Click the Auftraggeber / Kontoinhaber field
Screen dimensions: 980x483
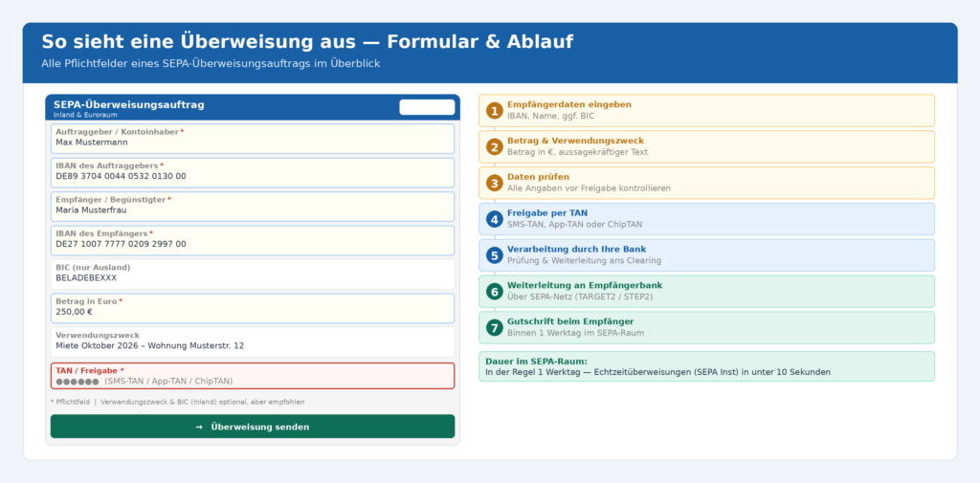pos(253,139)
